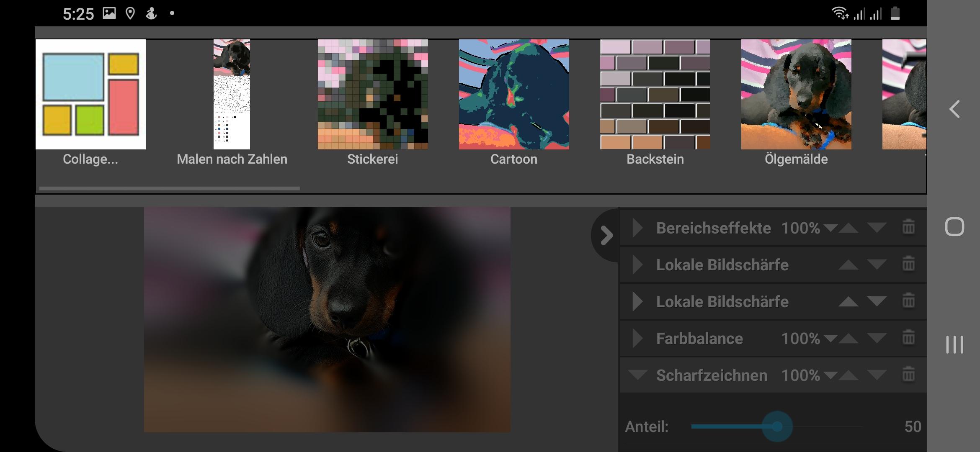Move Scharfzeichnen layer up
Screen dimensions: 980x452
point(848,375)
